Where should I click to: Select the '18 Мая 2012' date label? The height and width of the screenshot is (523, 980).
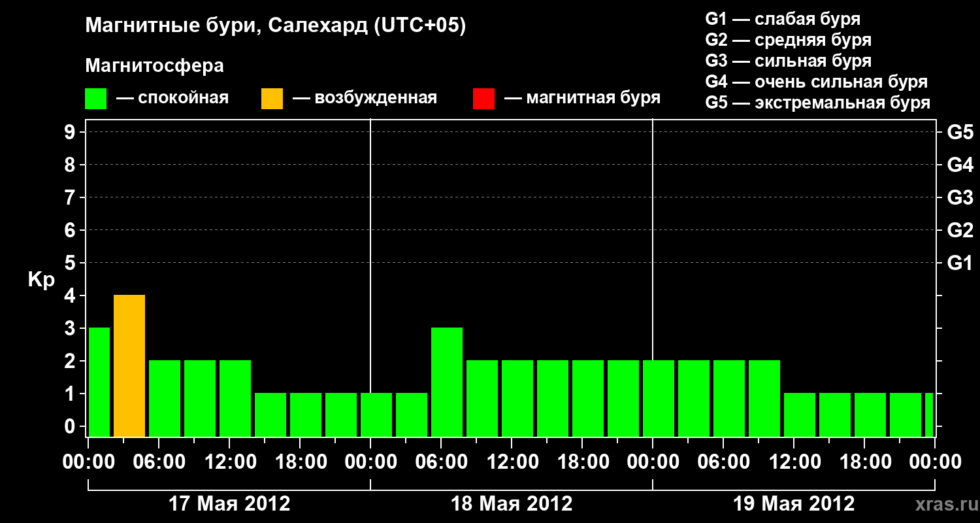[512, 504]
